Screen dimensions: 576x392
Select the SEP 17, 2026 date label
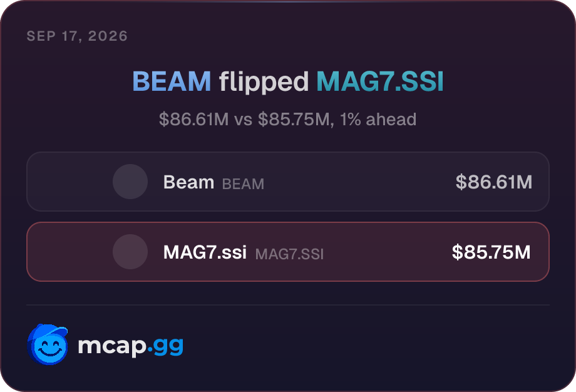(77, 36)
